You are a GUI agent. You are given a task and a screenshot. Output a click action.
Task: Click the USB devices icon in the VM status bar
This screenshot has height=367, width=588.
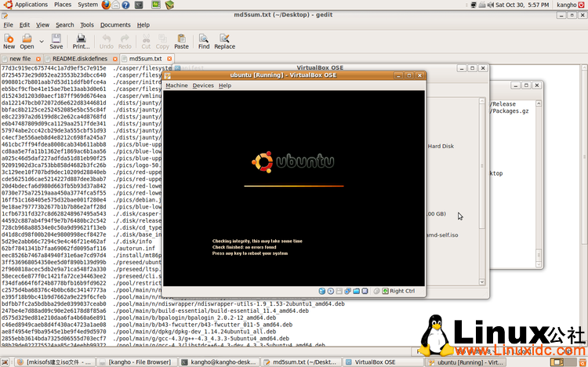click(365, 291)
